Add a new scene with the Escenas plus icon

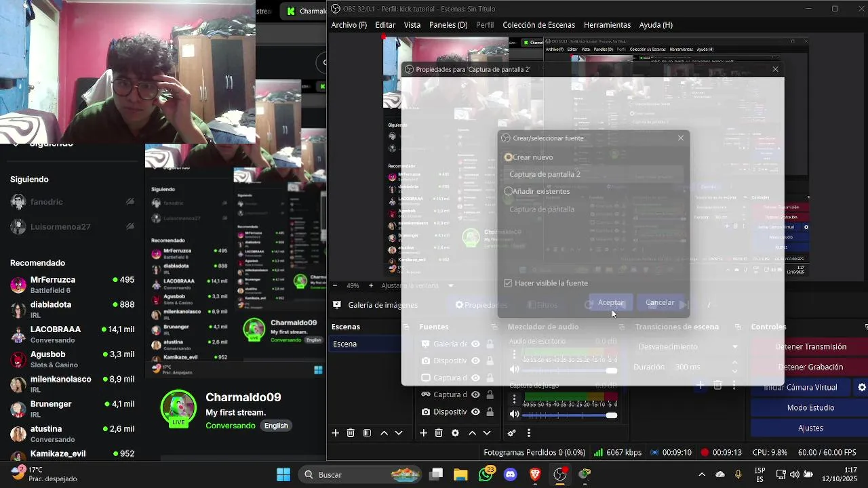pos(335,433)
